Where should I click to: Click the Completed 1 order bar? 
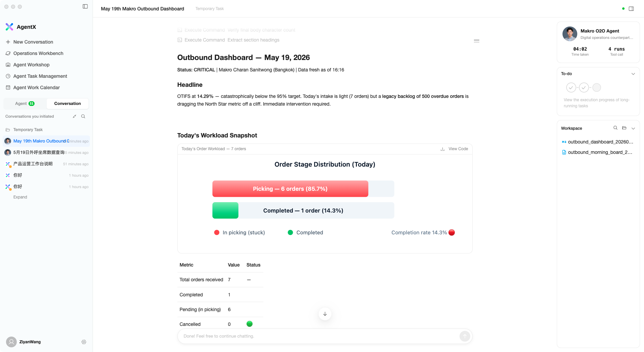[x=303, y=211]
